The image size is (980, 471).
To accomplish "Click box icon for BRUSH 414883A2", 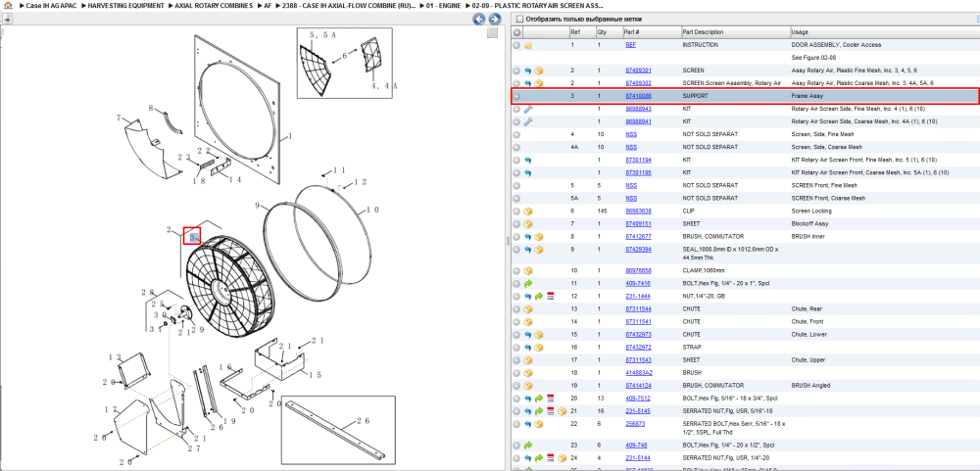I will click(x=528, y=373).
